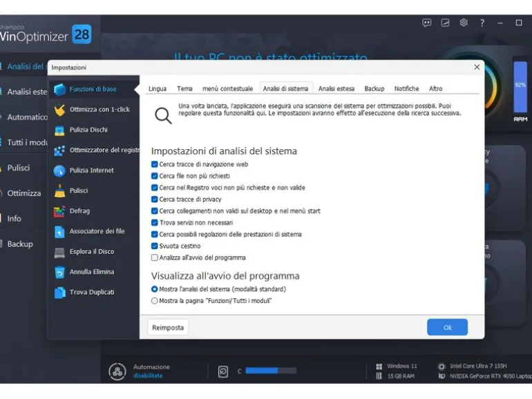Viewport: 532px width, 399px height.
Task: Open the Analisi estesa tab
Action: click(x=336, y=89)
